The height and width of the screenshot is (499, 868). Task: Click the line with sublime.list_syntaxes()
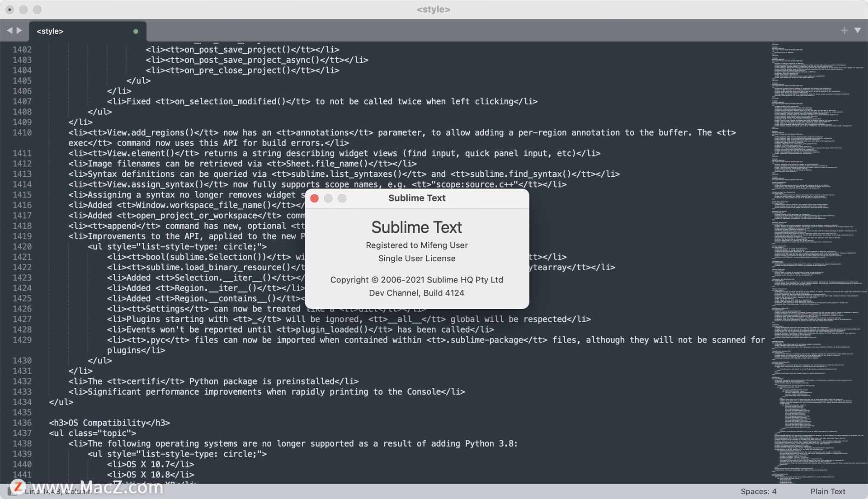tap(344, 174)
